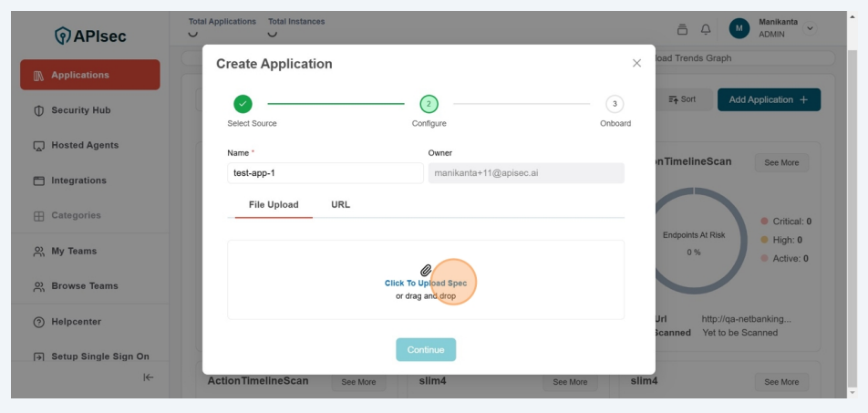Collapse the sidebar with arrow icon
The width and height of the screenshot is (868, 413).
[x=149, y=377]
